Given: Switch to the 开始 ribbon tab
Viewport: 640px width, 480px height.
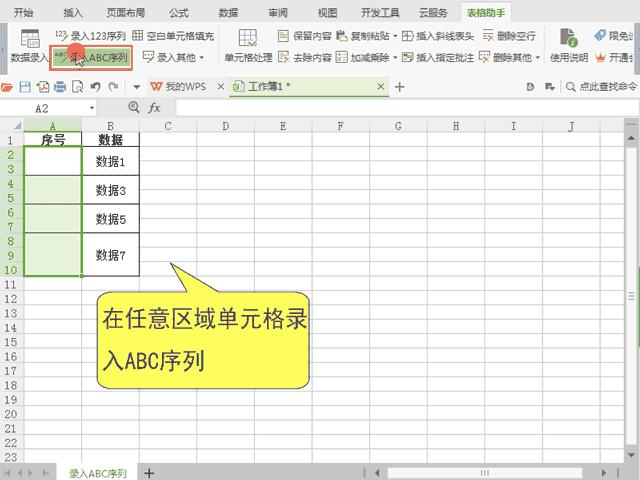Looking at the screenshot, I should (24, 13).
